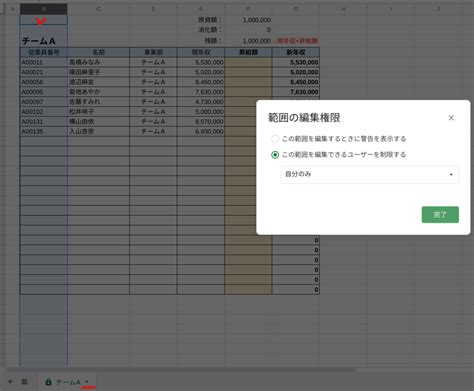Select employee number cell A00102
Screen dimensions: 474x391
pyautogui.click(x=44, y=112)
